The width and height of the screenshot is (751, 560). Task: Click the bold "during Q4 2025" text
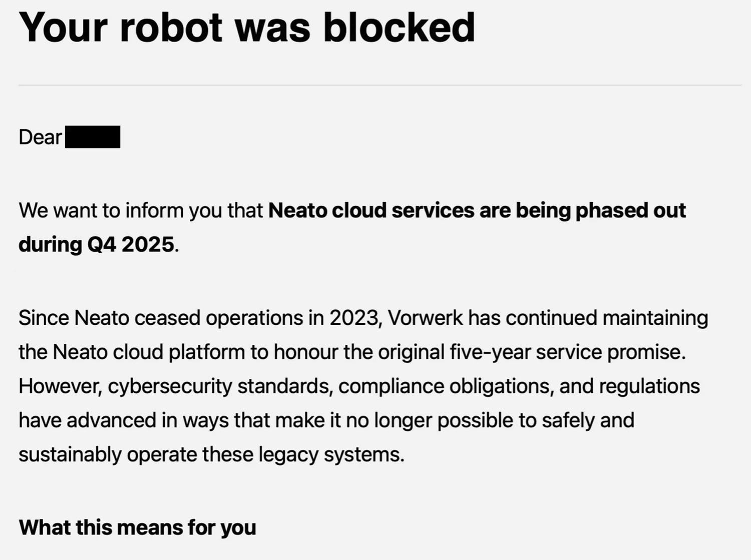pos(96,245)
